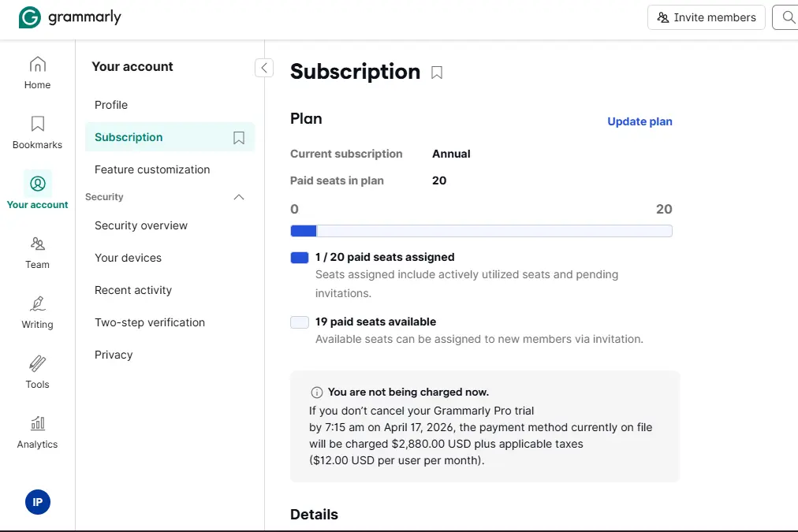The height and width of the screenshot is (532, 798).
Task: Collapse the Security section
Action: tap(239, 197)
